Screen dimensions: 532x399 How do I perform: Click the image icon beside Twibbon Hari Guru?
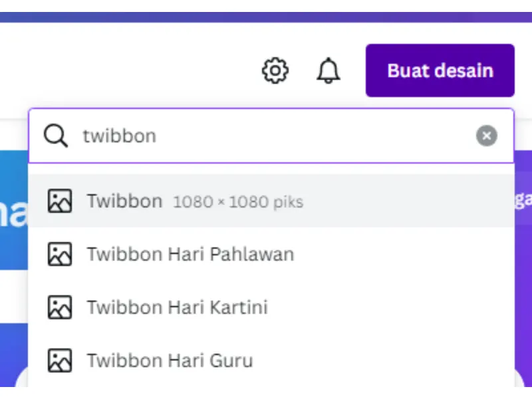pyautogui.click(x=59, y=360)
